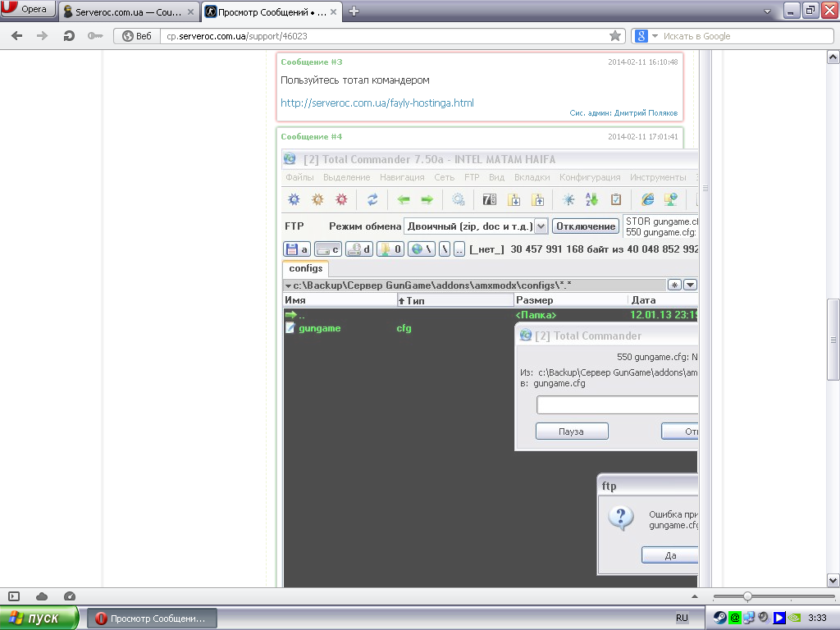Click the Да button in the ftp dialog

[670, 555]
